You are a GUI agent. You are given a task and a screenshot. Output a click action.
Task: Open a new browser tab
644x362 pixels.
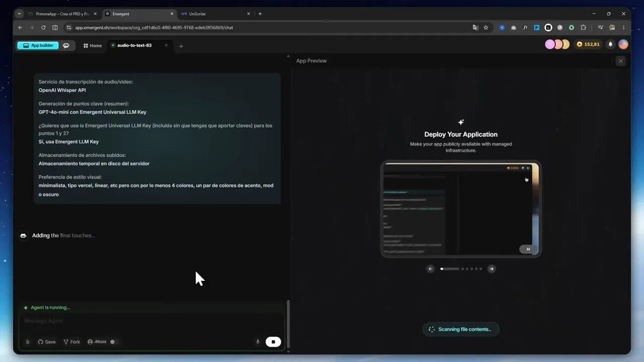tap(260, 14)
